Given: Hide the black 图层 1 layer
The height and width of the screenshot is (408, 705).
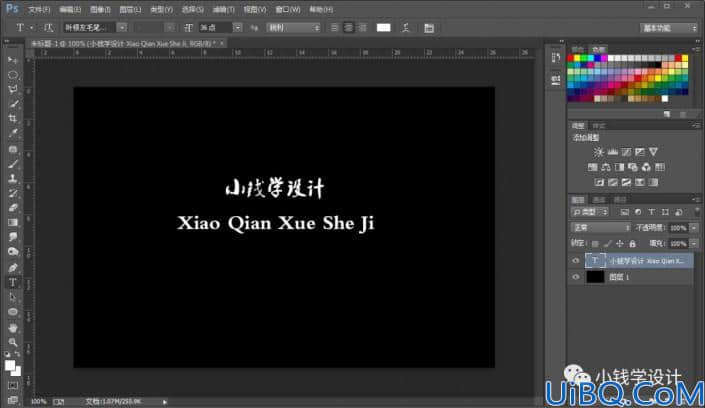Looking at the screenshot, I should click(x=576, y=277).
